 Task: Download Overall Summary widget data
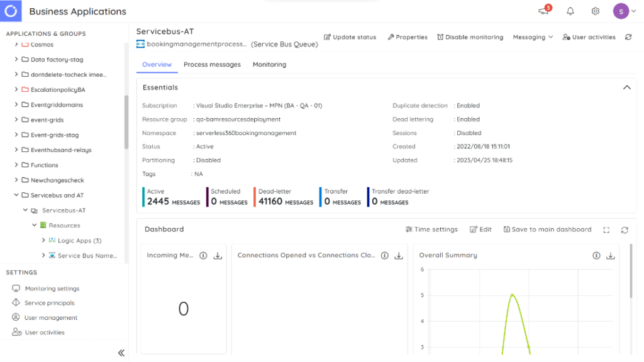pos(611,255)
